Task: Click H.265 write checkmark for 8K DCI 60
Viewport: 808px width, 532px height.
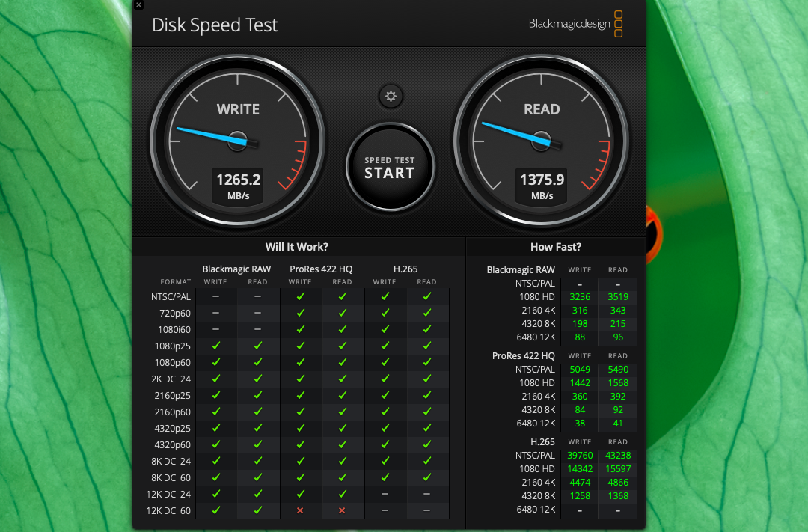Action: pos(385,477)
